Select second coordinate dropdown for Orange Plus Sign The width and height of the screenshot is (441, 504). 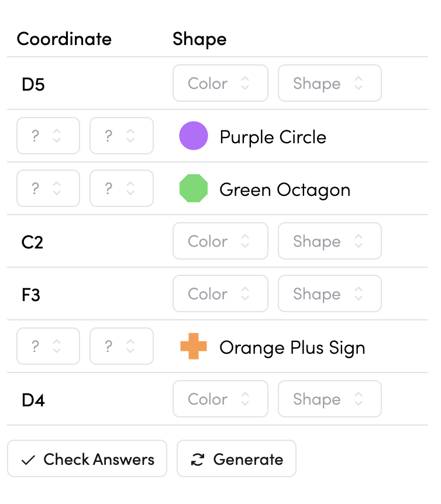pos(121,347)
